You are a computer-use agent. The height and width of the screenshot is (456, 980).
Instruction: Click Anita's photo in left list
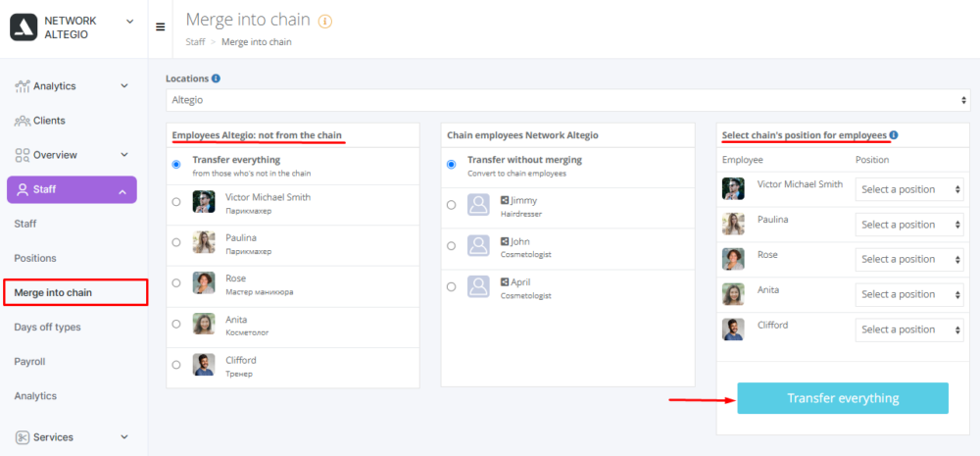(x=204, y=324)
